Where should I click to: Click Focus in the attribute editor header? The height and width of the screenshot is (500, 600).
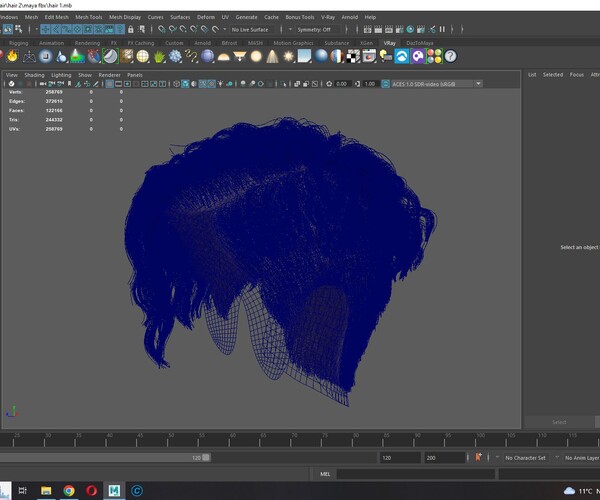pyautogui.click(x=577, y=75)
